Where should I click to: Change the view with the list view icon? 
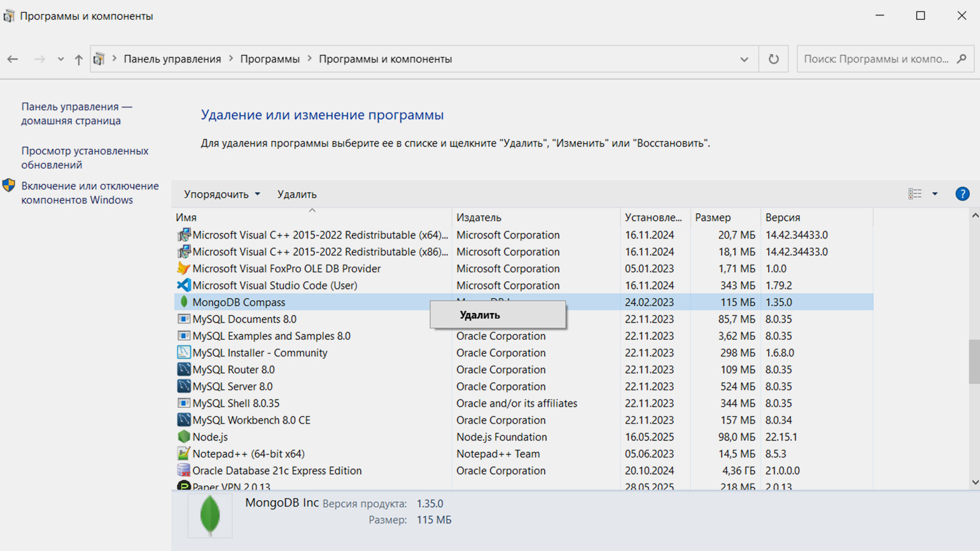click(x=915, y=194)
